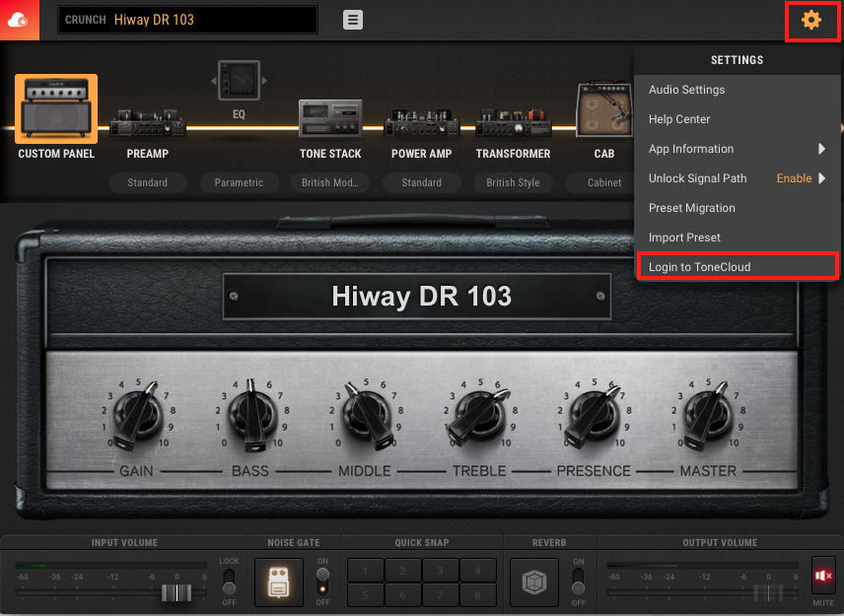Choose Audio Settings from the Settings menu
This screenshot has height=616, width=844.
pos(737,90)
